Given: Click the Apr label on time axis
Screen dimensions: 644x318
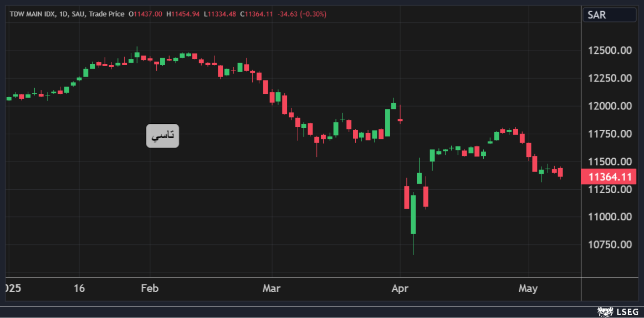Looking at the screenshot, I should [x=400, y=289].
